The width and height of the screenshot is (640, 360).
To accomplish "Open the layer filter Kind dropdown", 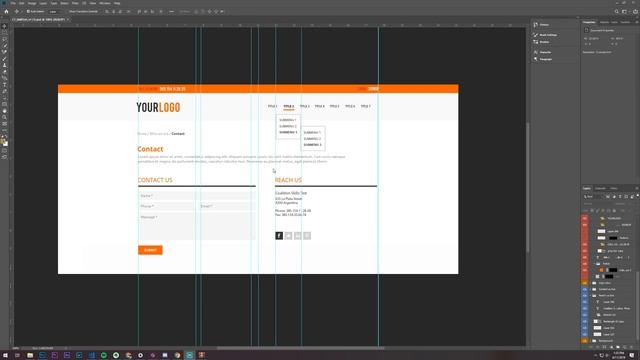I will (593, 197).
